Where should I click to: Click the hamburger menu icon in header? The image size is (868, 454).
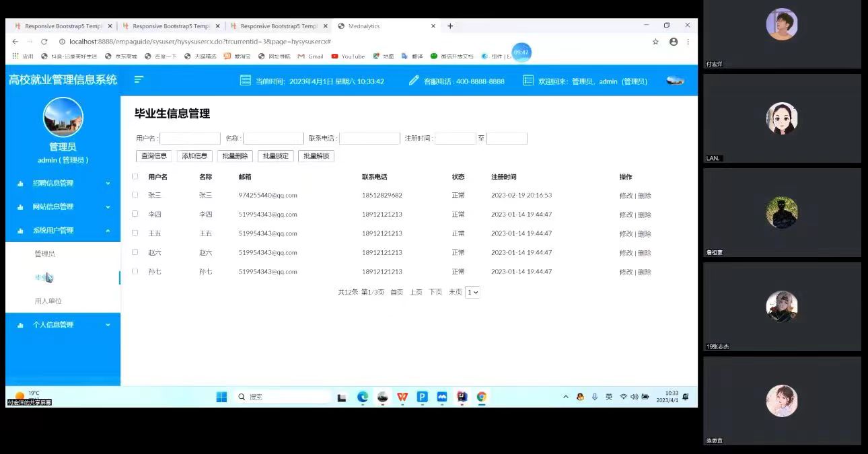[x=139, y=79]
